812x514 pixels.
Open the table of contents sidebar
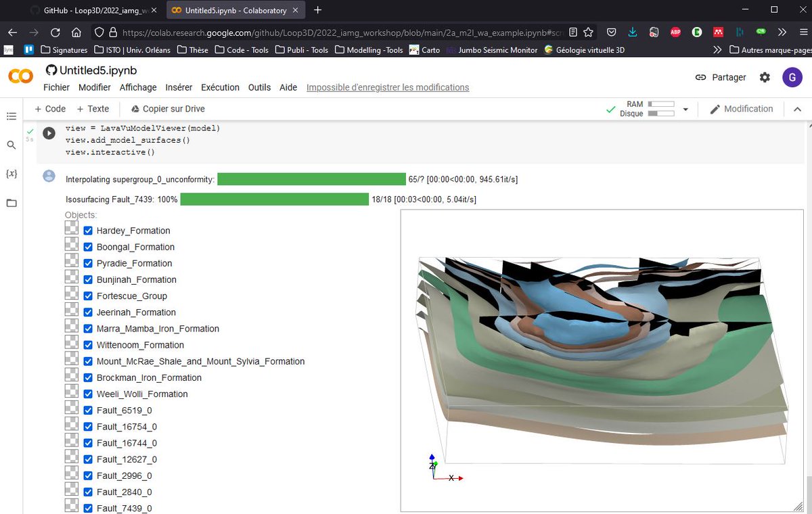12,116
